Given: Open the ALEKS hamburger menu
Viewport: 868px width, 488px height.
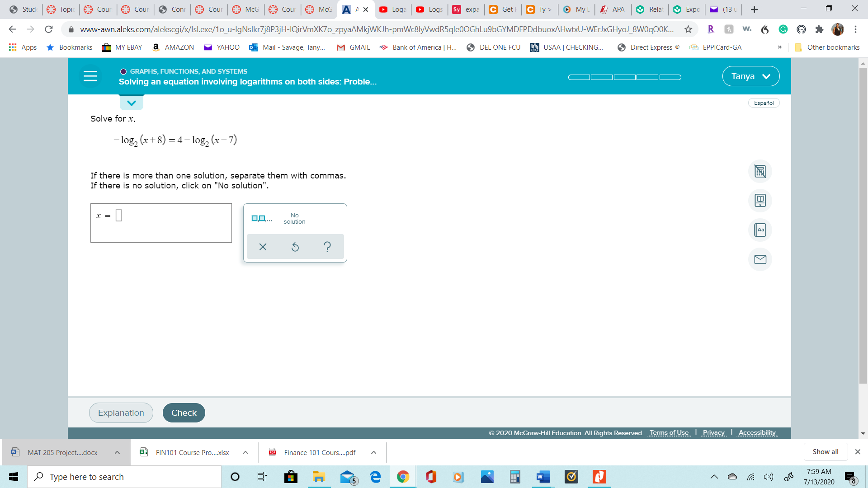Looking at the screenshot, I should tap(90, 76).
